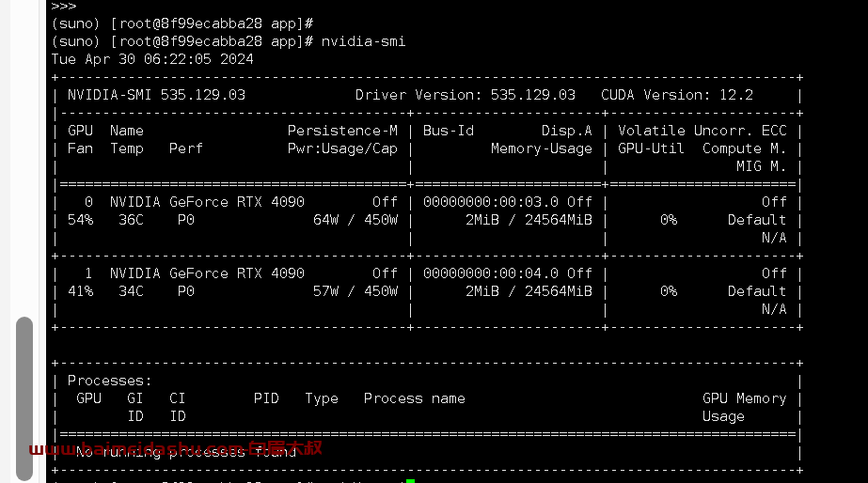Click the Type column header in Processes

tap(322, 399)
